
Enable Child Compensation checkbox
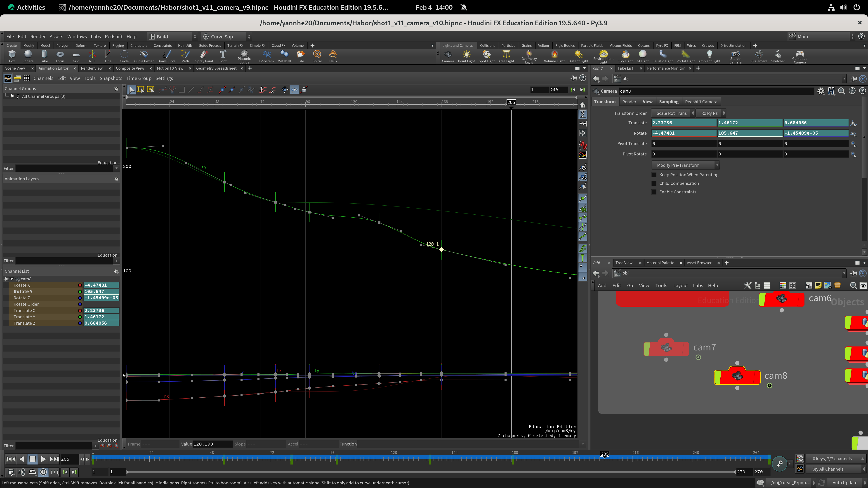(654, 183)
